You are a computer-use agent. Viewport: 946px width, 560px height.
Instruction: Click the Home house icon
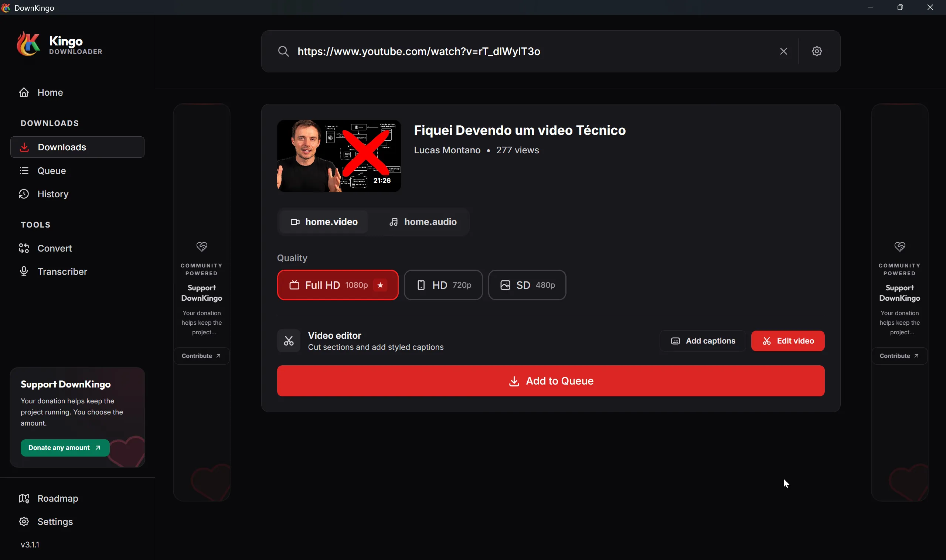tap(24, 92)
